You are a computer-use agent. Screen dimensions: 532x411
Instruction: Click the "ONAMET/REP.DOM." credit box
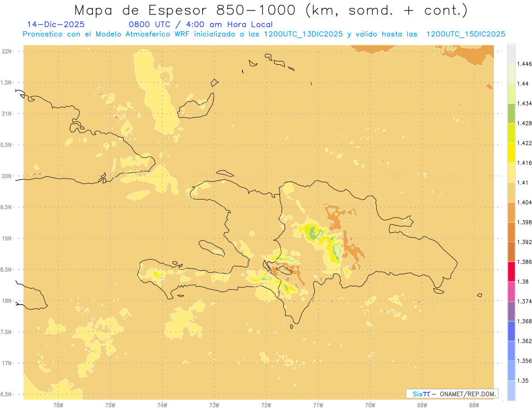point(452,394)
